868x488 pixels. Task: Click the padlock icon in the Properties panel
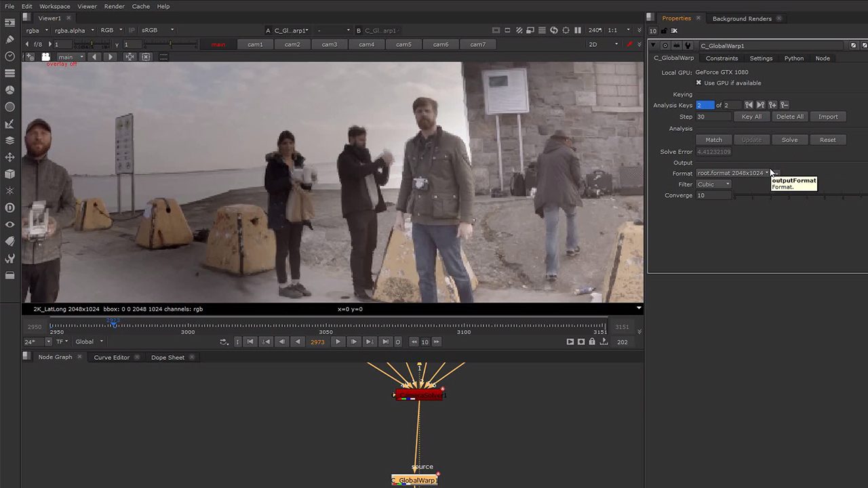[x=663, y=30]
